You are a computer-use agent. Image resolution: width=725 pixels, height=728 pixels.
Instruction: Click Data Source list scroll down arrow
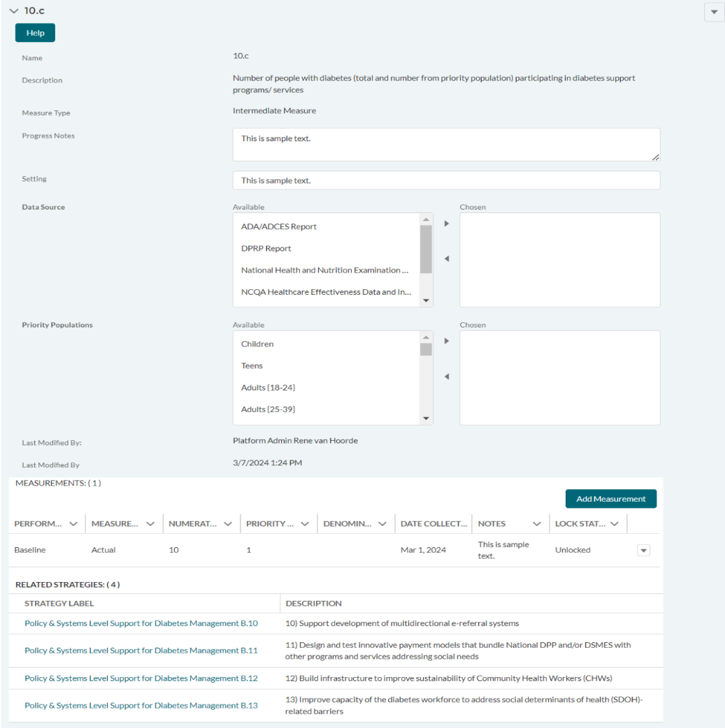tap(426, 301)
